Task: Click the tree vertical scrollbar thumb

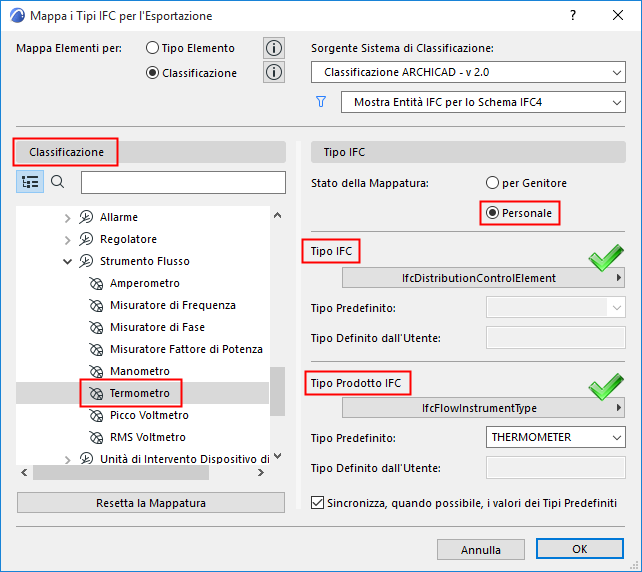Action: coord(278,391)
